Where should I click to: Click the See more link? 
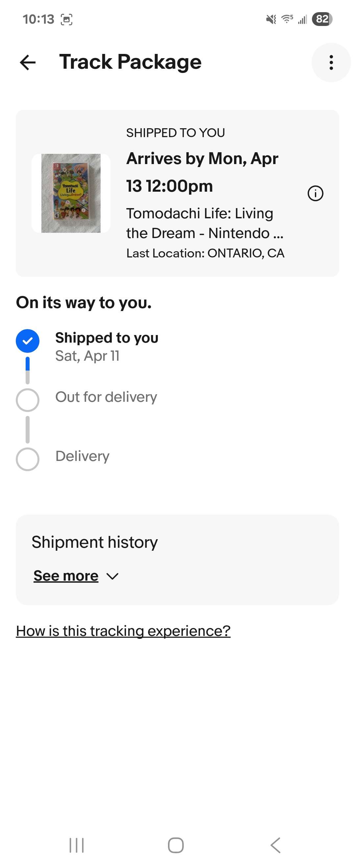pos(66,575)
